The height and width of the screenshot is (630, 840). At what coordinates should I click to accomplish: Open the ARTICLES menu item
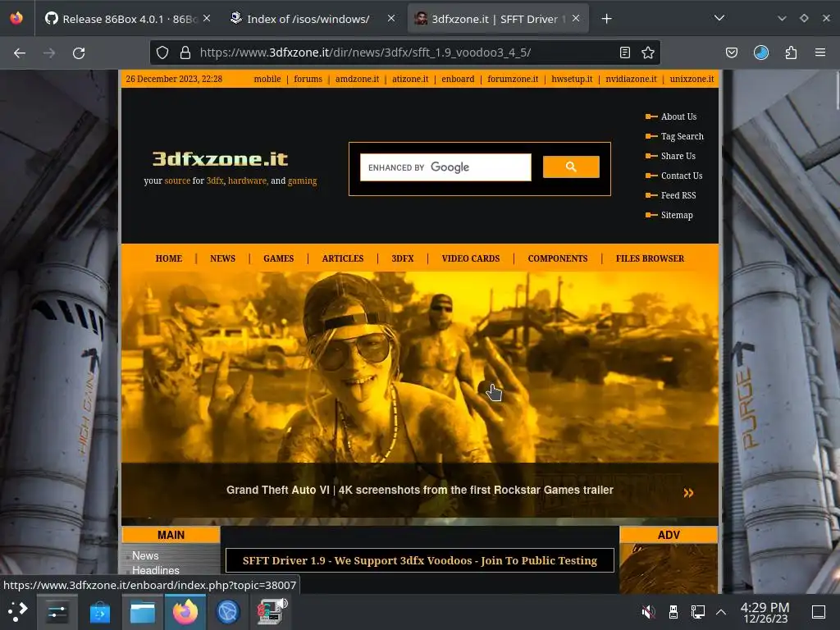[343, 258]
